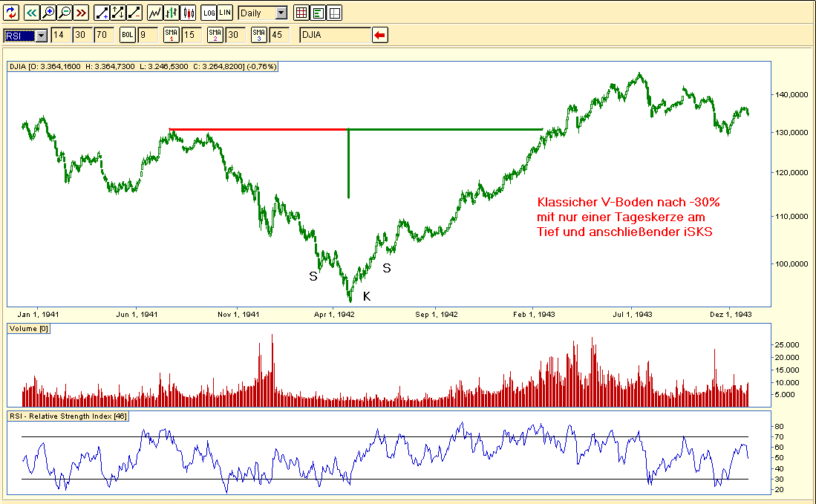Click the RSI - Relative Strength Index label
The image size is (816, 504).
tap(68, 416)
